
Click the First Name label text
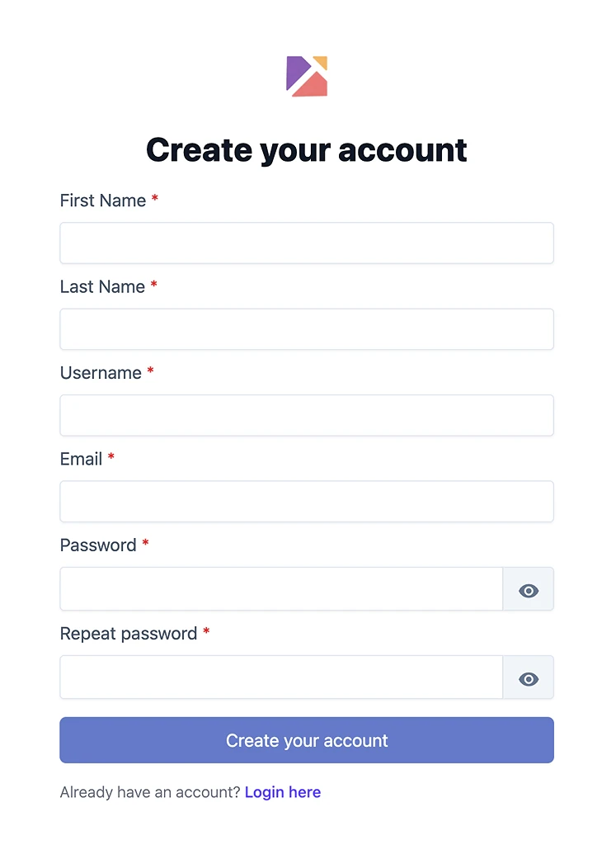click(x=102, y=201)
